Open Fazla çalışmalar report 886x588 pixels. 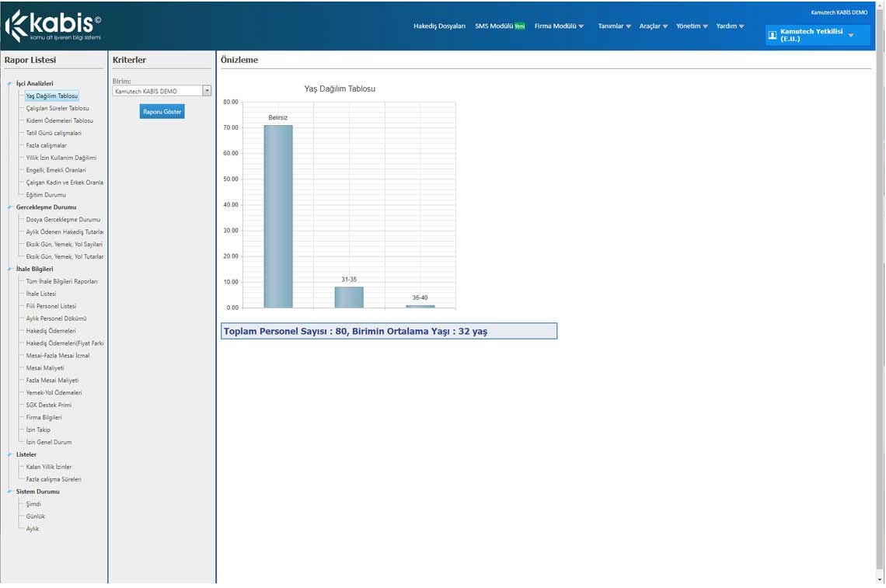point(47,146)
